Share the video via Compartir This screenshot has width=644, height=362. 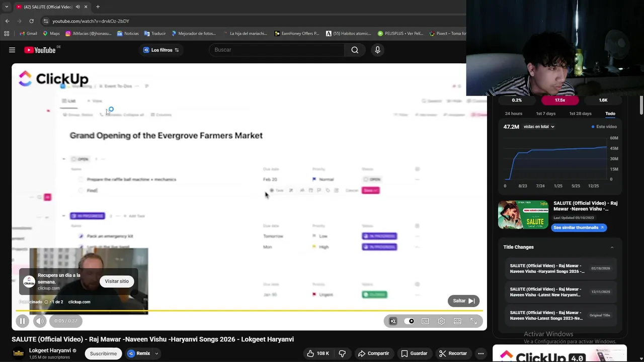coord(373,353)
